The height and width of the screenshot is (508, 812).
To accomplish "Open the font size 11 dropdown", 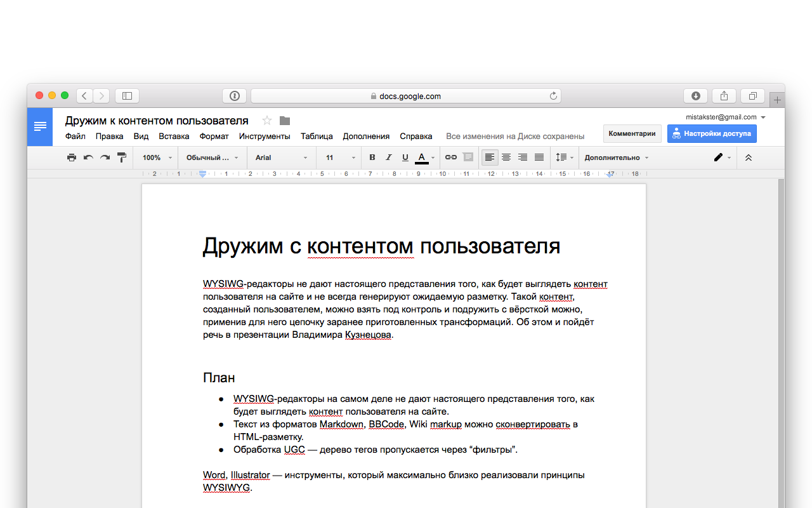I will pyautogui.click(x=341, y=157).
